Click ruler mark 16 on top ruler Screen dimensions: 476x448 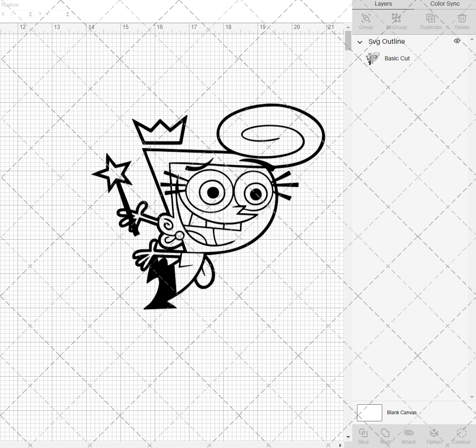click(159, 27)
